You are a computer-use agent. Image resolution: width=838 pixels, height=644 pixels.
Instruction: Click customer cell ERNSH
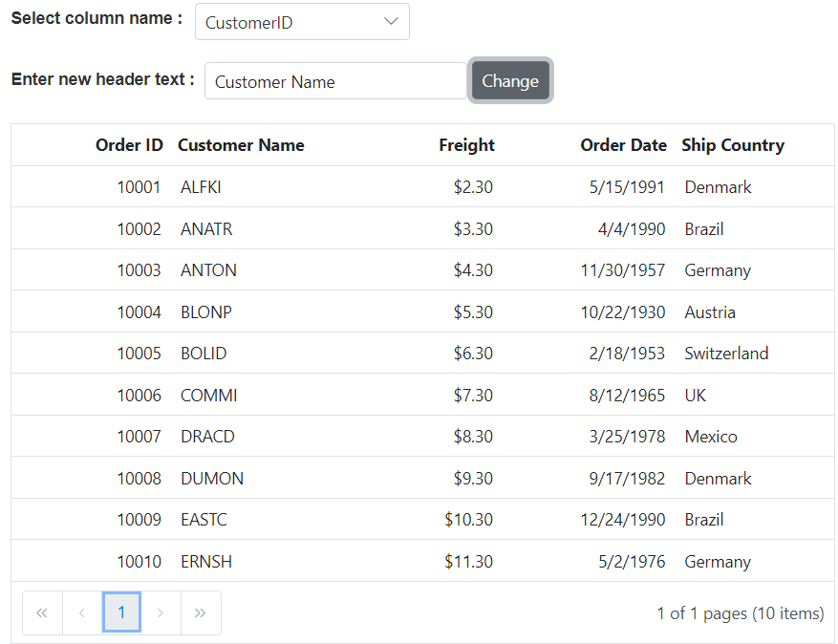(x=206, y=561)
